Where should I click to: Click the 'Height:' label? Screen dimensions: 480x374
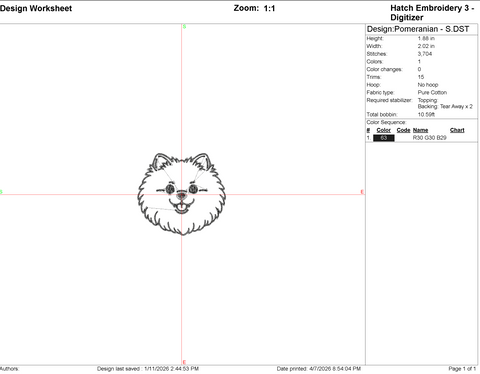tap(375, 38)
